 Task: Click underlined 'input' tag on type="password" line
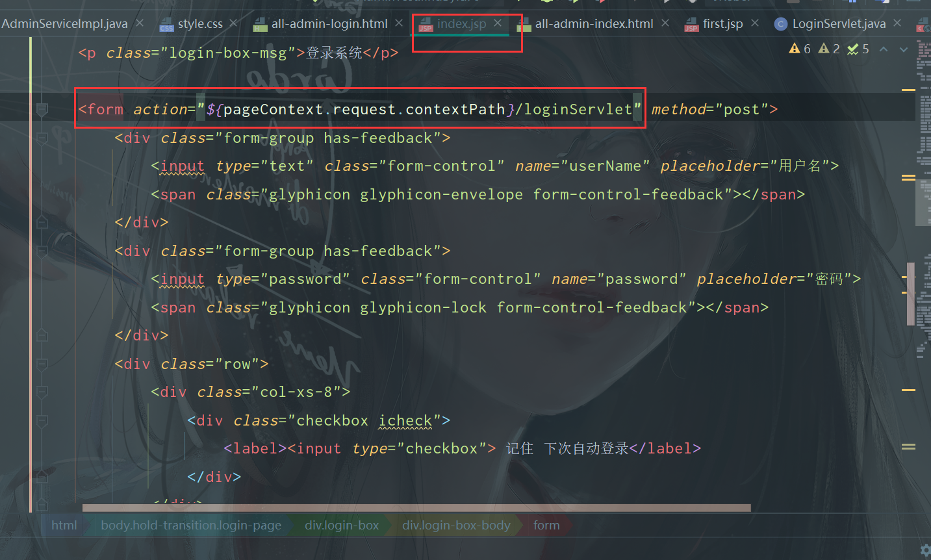pyautogui.click(x=183, y=279)
